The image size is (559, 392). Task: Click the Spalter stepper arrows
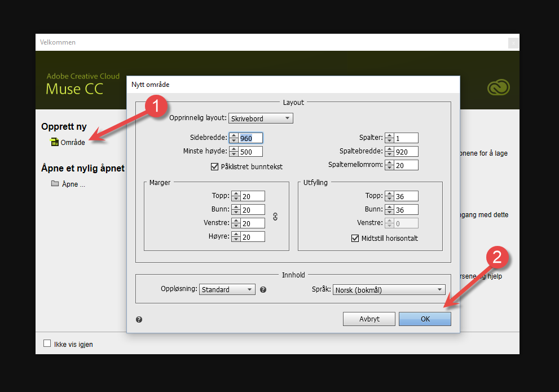pyautogui.click(x=390, y=138)
